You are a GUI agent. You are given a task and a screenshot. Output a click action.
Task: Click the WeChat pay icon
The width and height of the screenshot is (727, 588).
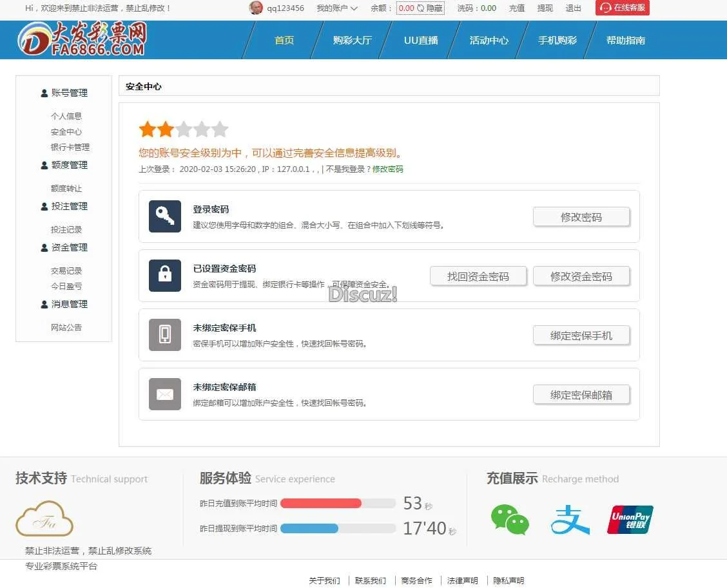[x=510, y=520]
